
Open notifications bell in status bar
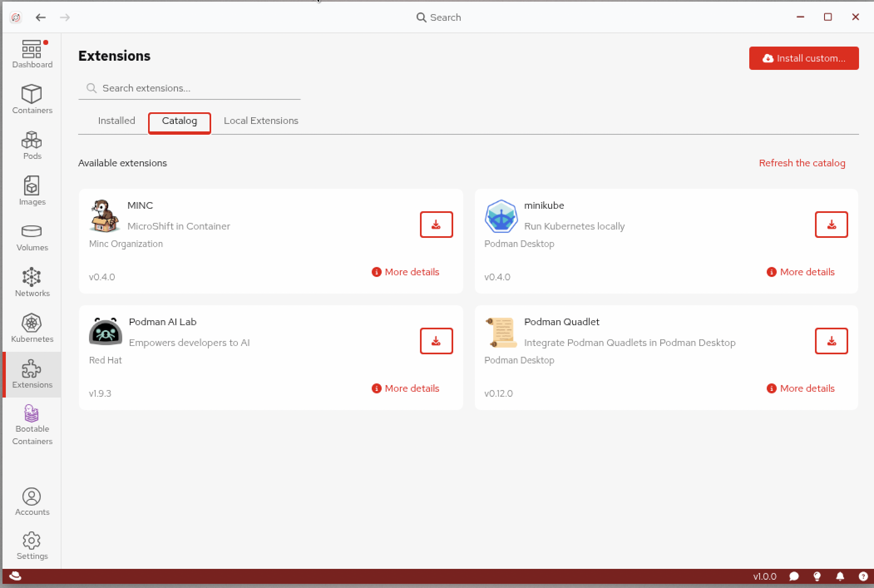point(839,576)
